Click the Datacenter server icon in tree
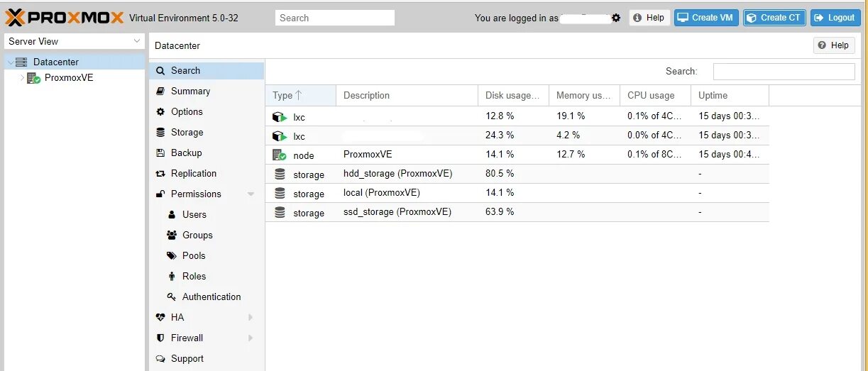 click(21, 62)
